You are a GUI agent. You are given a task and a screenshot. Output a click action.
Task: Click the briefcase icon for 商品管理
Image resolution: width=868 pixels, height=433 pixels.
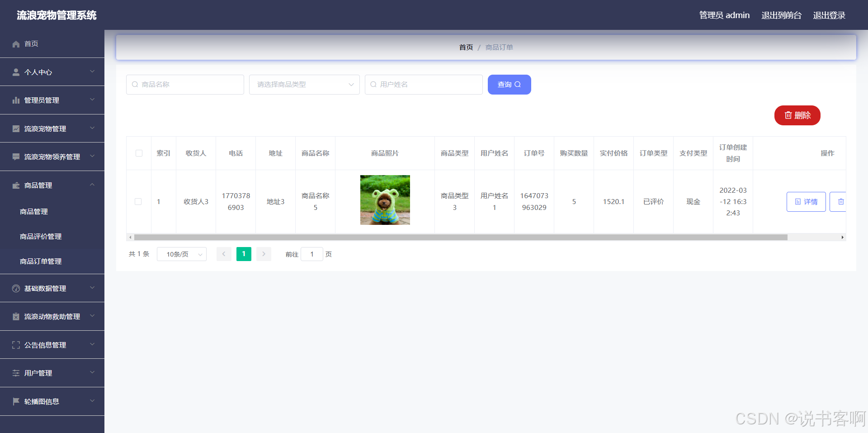16,185
